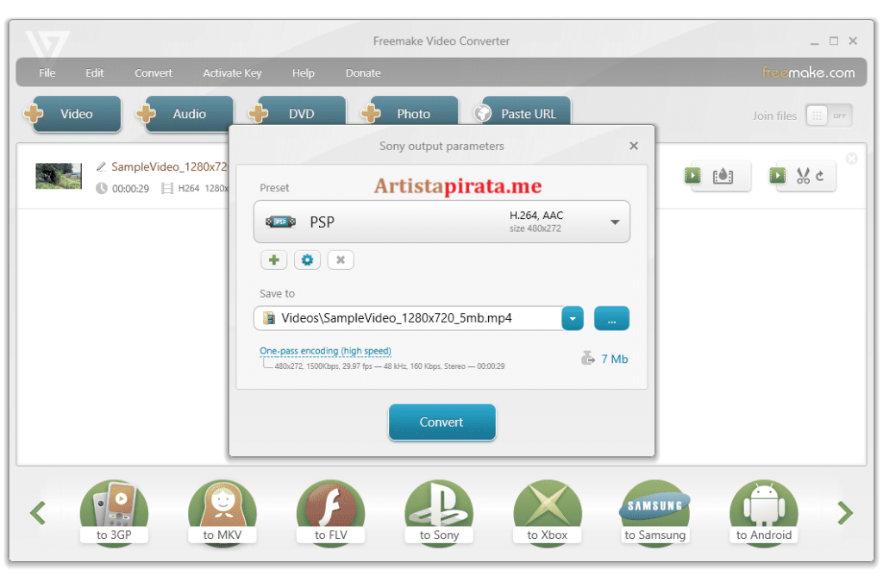This screenshot has height=588, width=883.
Task: Open the cut and rotate editor
Action: coord(802,176)
